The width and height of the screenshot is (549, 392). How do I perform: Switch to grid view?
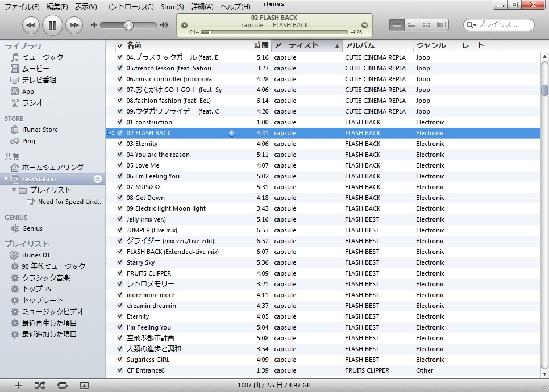426,25
